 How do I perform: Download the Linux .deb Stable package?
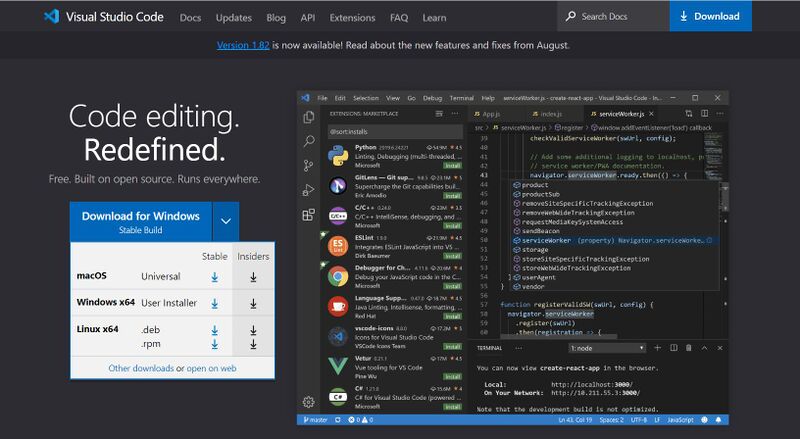tap(214, 329)
